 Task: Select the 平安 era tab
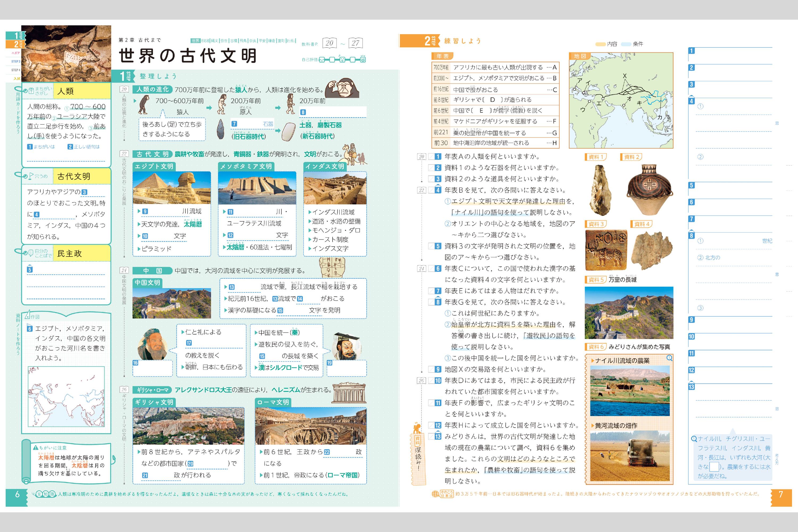pyautogui.click(x=262, y=41)
